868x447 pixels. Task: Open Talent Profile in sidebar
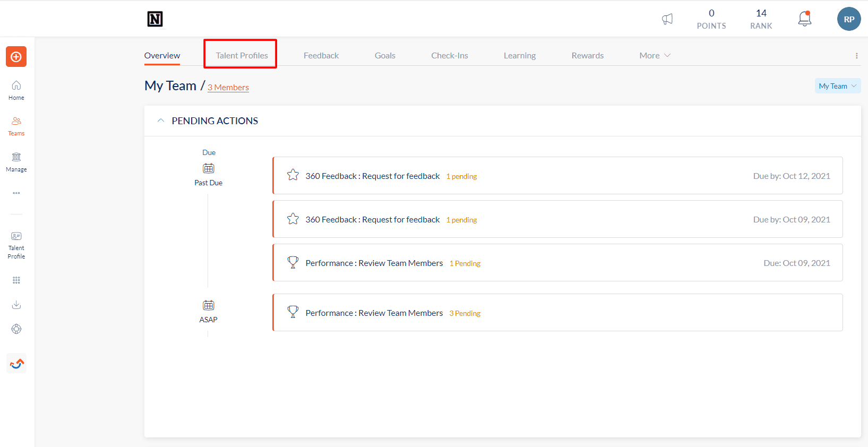tap(16, 245)
